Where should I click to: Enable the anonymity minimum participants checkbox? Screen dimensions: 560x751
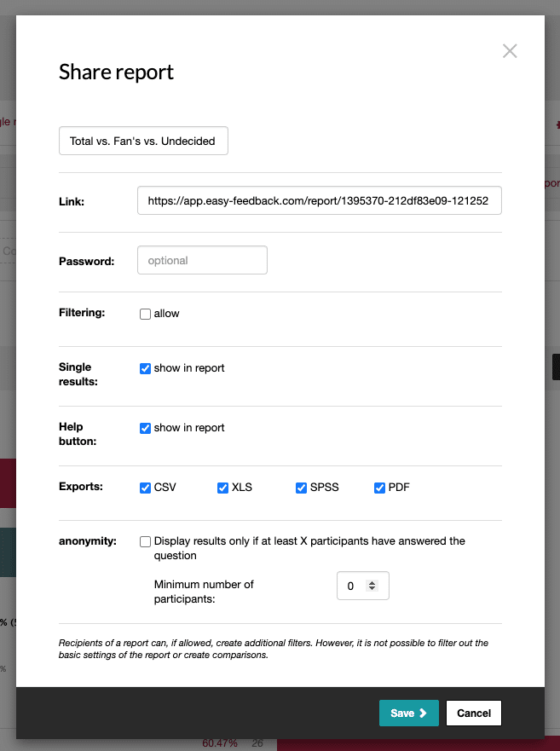[x=145, y=541]
